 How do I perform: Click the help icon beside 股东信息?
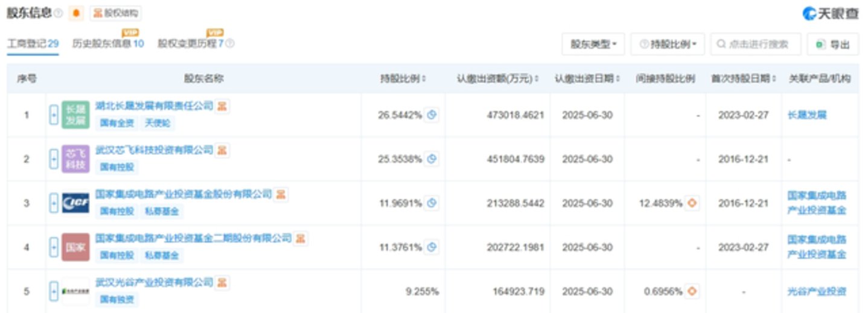point(59,13)
